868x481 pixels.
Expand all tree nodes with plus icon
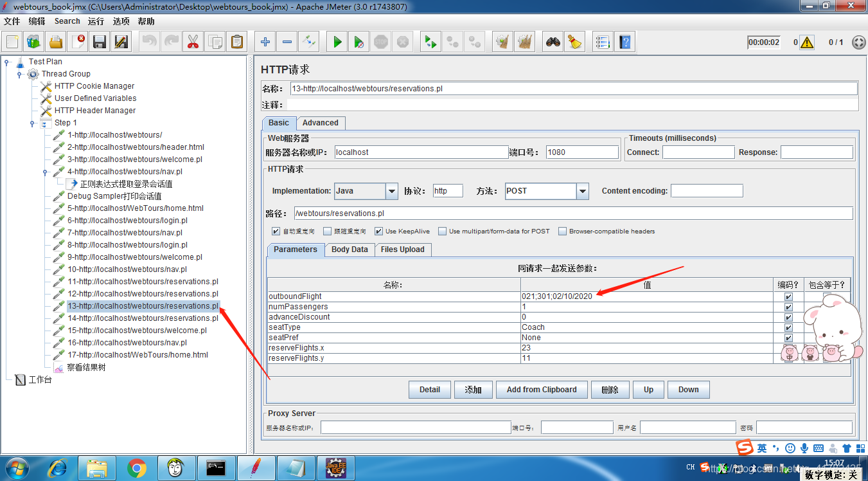coord(265,42)
